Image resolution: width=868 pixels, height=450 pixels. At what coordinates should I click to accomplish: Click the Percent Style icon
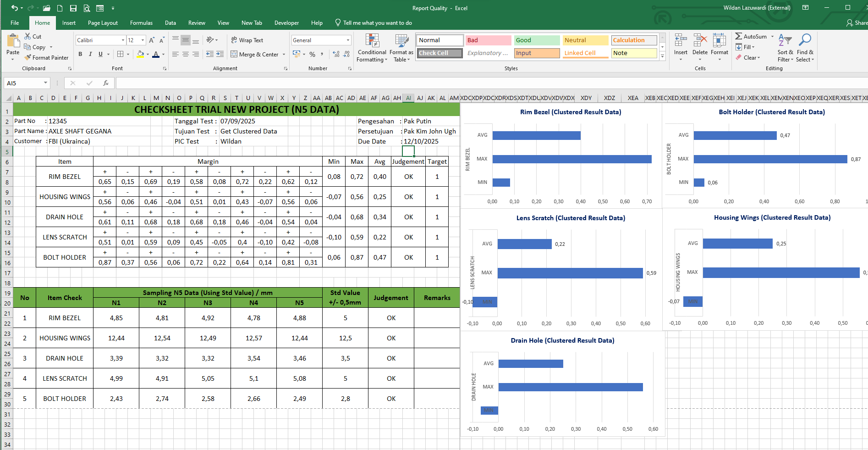[312, 54]
